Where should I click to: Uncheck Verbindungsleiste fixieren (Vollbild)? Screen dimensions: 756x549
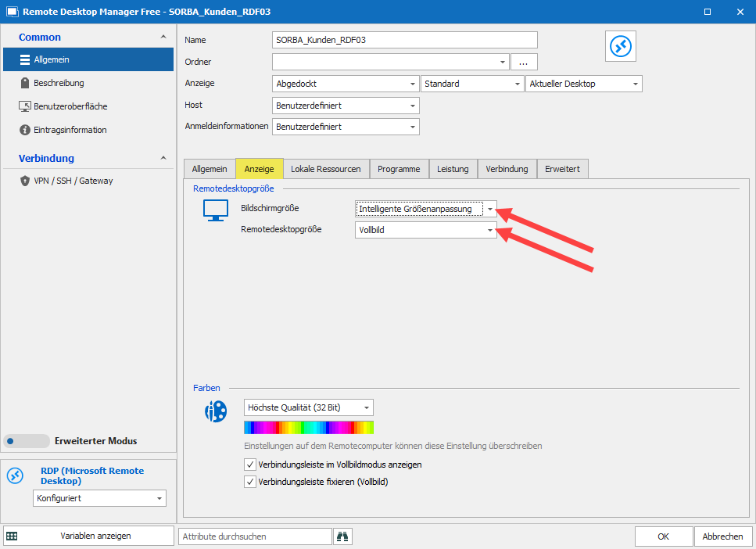250,482
